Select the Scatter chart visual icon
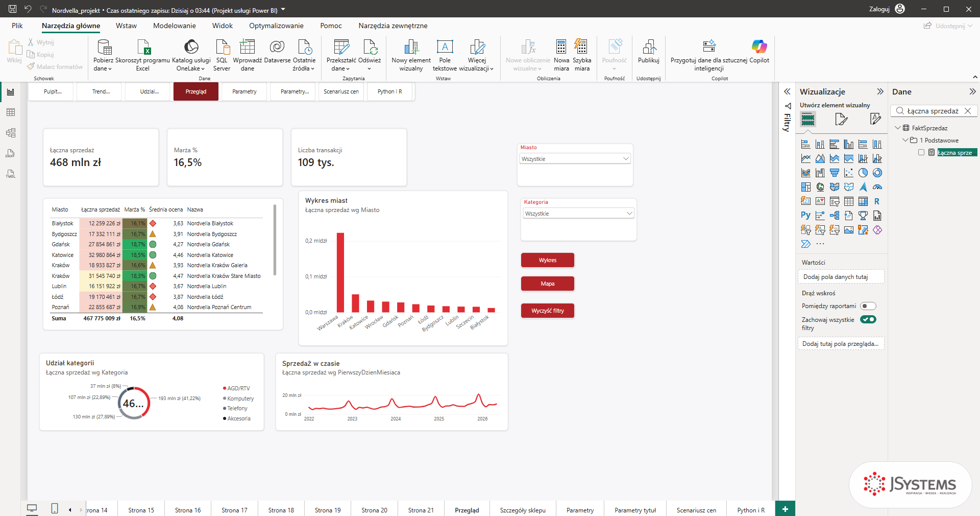The width and height of the screenshot is (980, 516). tap(849, 173)
